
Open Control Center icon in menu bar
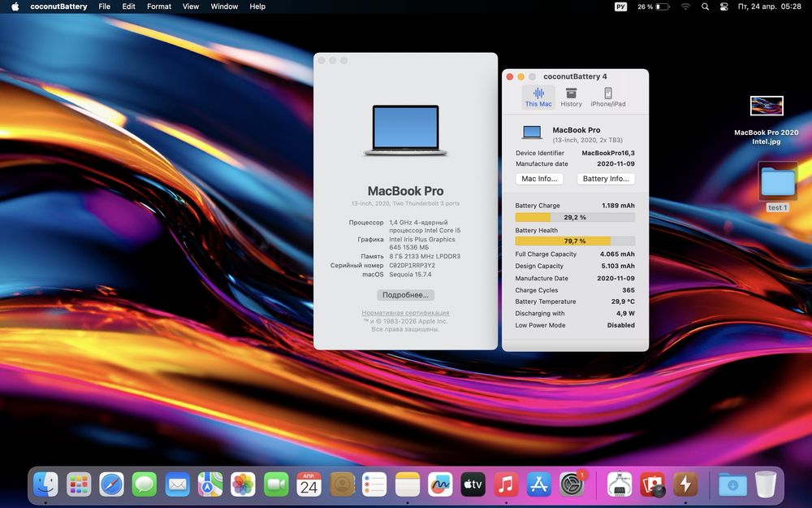(724, 7)
